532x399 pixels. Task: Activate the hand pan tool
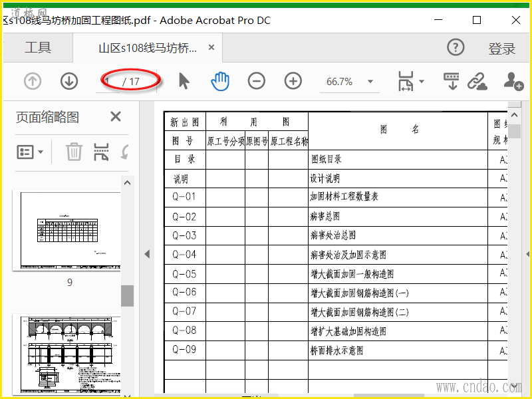(x=220, y=81)
